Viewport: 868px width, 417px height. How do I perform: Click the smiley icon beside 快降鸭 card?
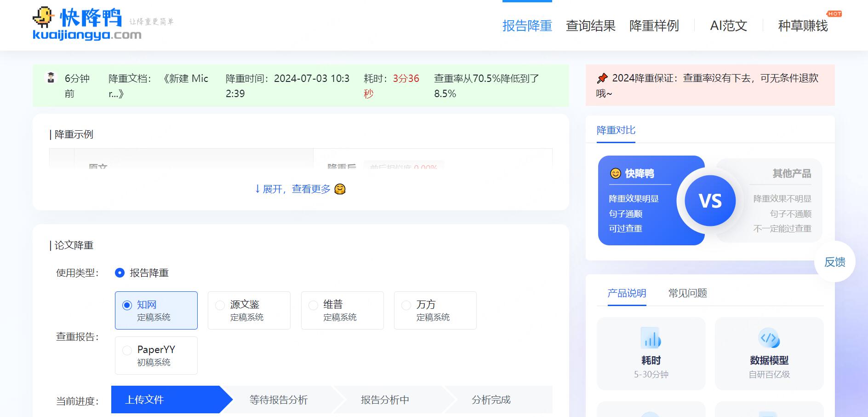click(615, 174)
